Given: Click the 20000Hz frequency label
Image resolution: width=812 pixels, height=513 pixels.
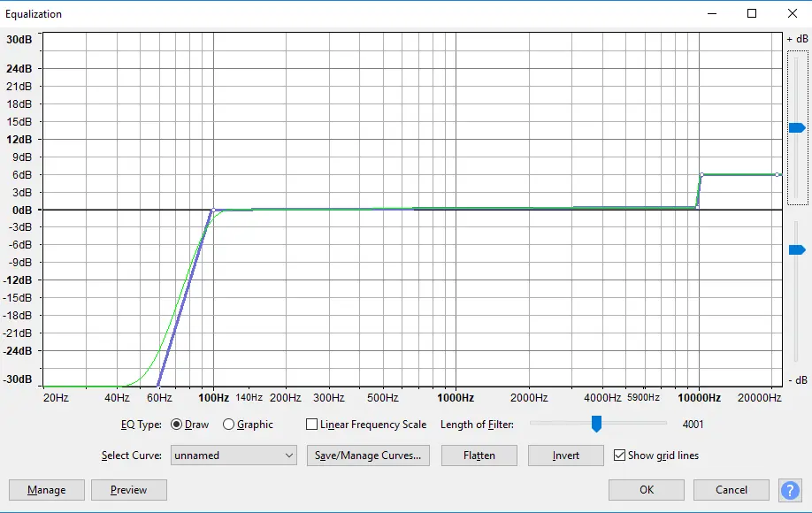Looking at the screenshot, I should click(759, 397).
